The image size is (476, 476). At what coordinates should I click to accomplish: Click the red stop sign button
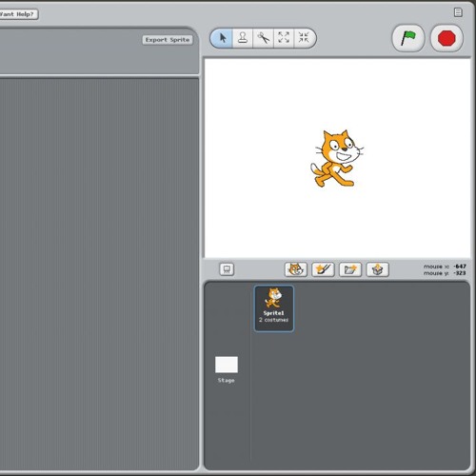coord(446,38)
